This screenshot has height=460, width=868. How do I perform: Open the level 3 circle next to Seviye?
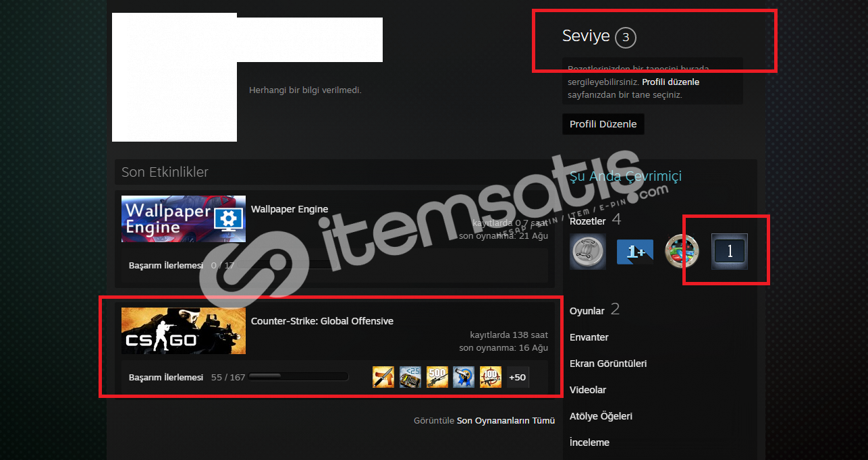626,37
